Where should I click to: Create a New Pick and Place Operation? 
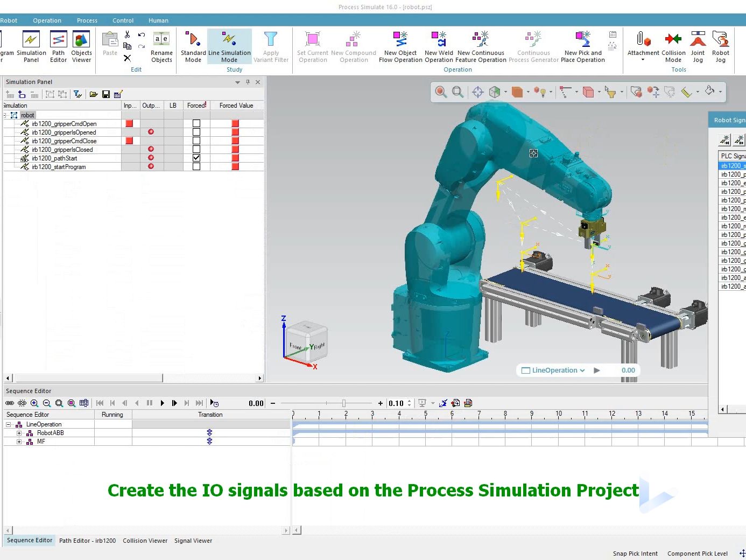pos(582,46)
